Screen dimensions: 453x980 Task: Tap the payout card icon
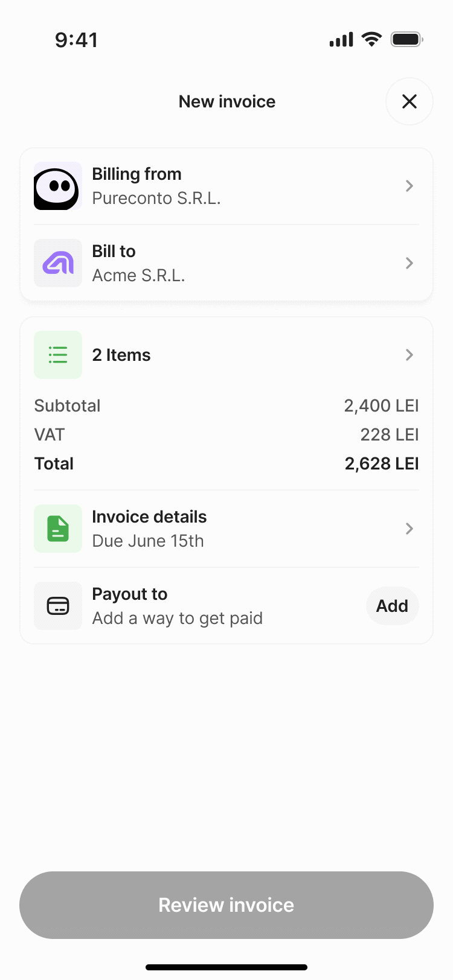[x=58, y=606]
